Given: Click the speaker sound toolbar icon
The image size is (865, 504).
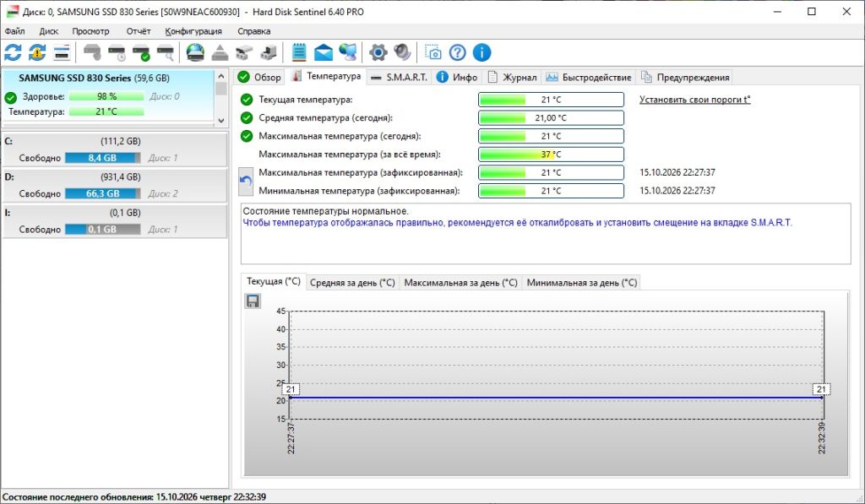Looking at the screenshot, I should coord(402,52).
